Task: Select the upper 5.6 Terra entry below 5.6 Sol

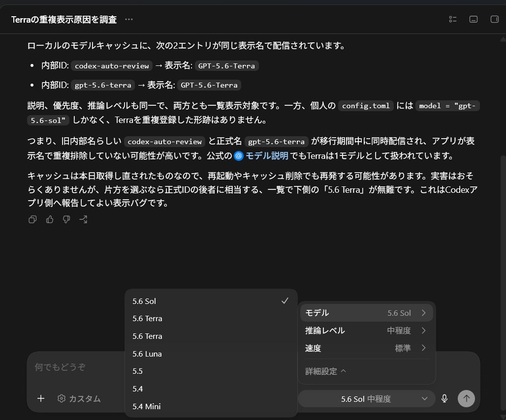Action: [211, 319]
